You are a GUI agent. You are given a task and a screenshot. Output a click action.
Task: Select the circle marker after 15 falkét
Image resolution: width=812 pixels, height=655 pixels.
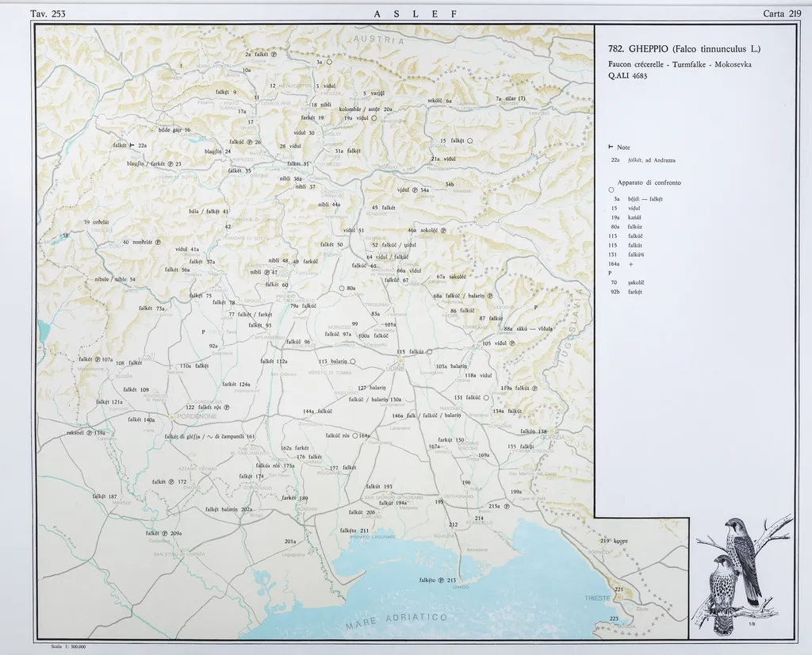(x=470, y=141)
